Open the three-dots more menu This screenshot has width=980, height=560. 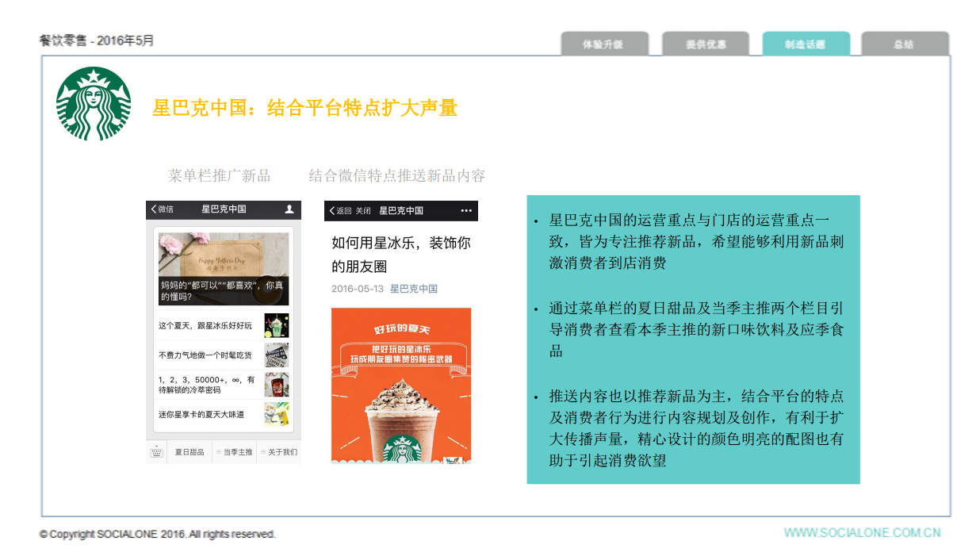[x=466, y=211]
